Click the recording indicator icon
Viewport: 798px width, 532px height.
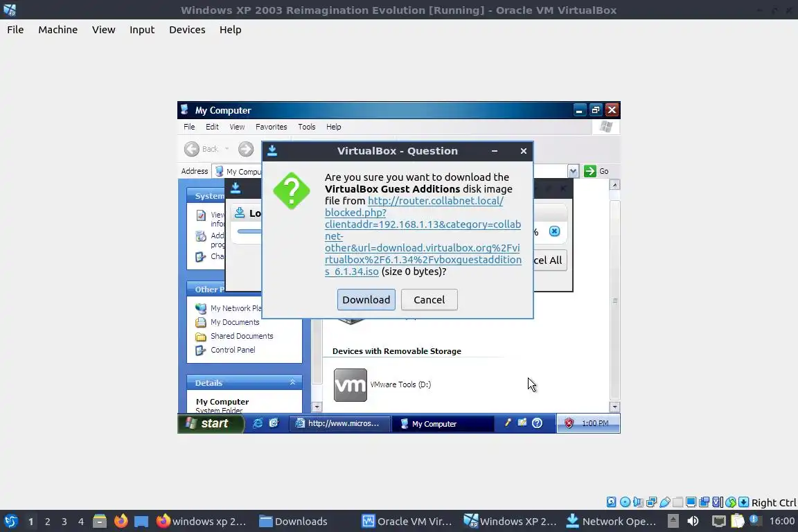coord(704,502)
